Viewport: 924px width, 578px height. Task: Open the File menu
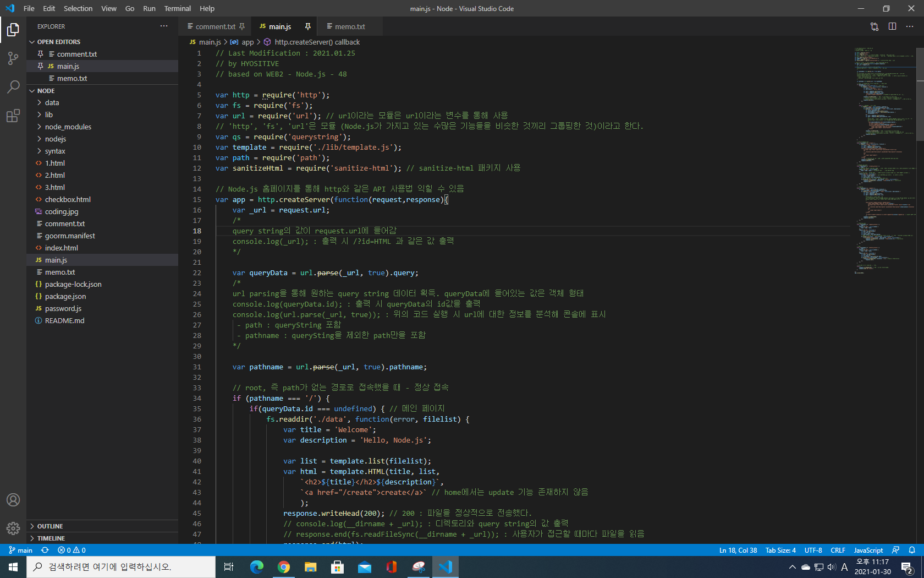coord(29,8)
